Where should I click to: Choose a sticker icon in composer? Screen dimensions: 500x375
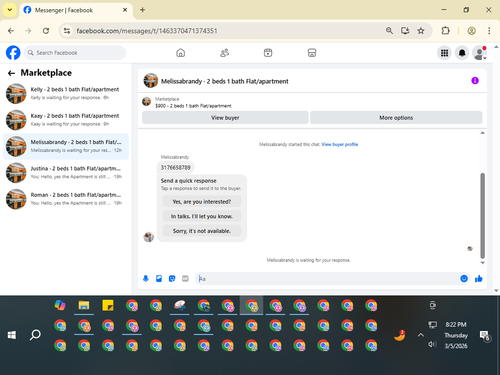click(172, 278)
